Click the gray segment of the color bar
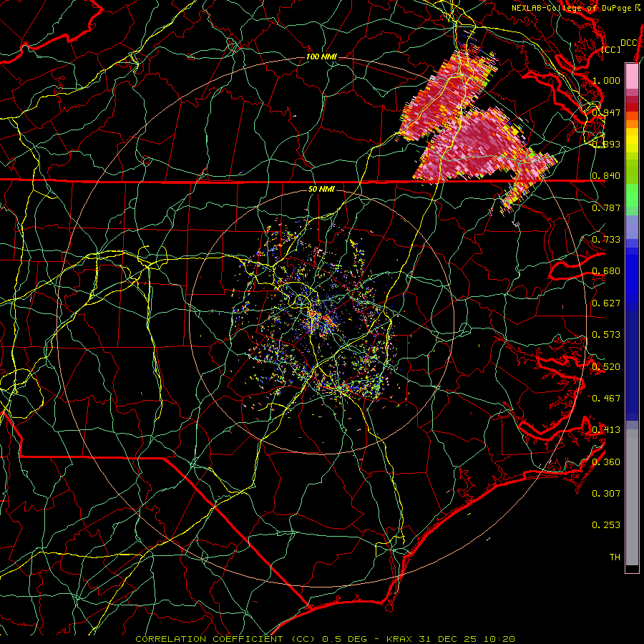The height and width of the screenshot is (644, 644). 632,497
